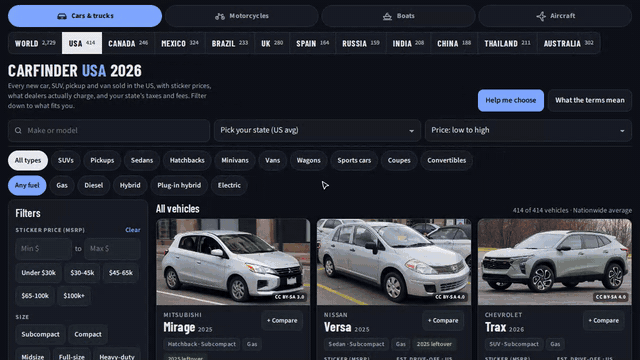Image resolution: width=640 pixels, height=360 pixels.
Task: Open the Pick your state dropdown
Action: pyautogui.click(x=317, y=130)
